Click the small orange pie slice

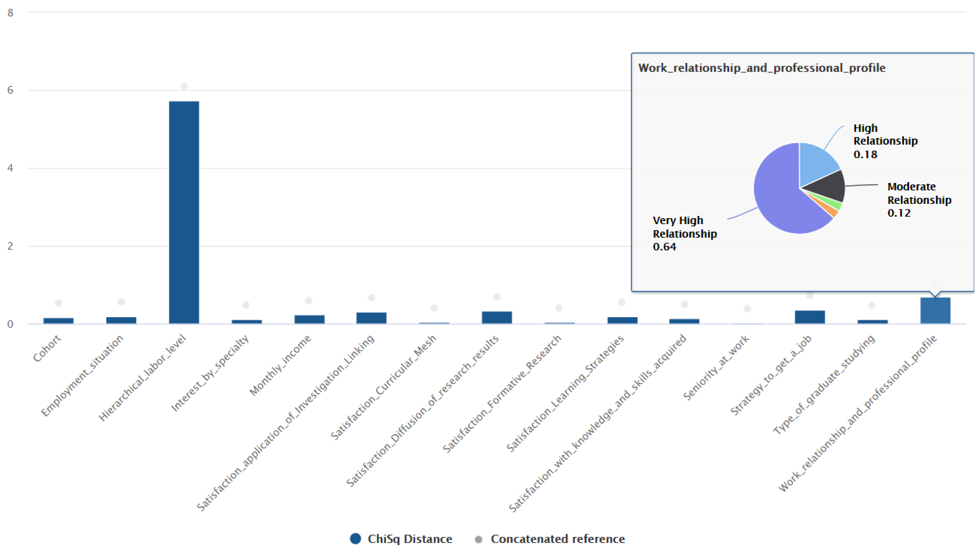click(831, 210)
